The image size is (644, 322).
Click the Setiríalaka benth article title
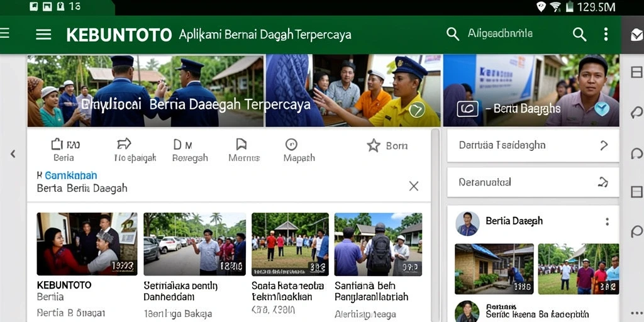point(180,291)
